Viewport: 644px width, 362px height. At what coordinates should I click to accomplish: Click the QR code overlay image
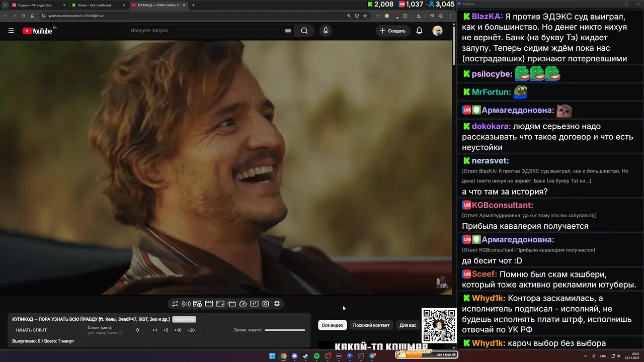[438, 325]
